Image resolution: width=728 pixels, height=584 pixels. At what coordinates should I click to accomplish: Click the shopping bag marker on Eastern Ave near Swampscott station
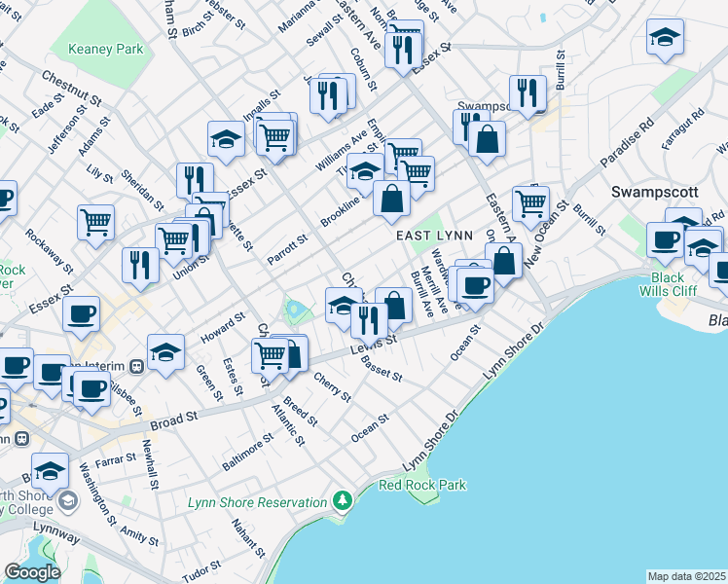(487, 140)
